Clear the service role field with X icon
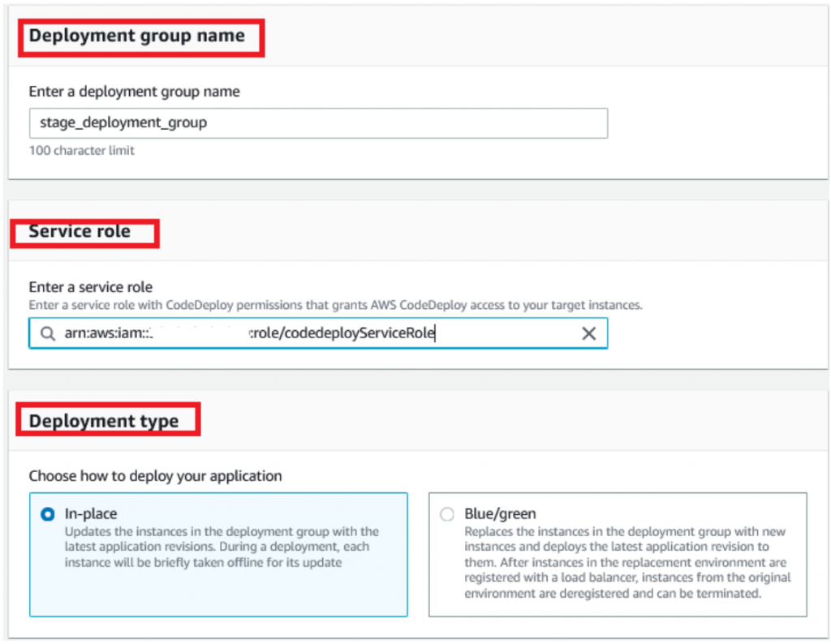This screenshot has height=644, width=831. click(589, 334)
